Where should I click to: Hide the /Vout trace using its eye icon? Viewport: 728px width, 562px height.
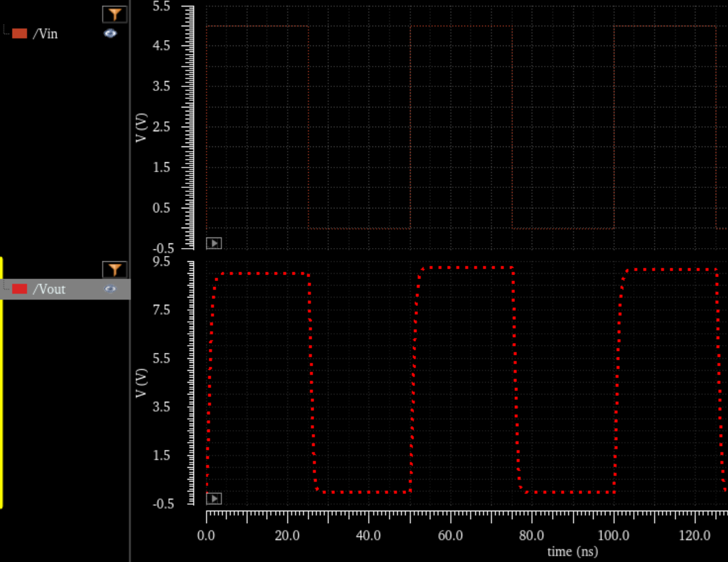110,288
